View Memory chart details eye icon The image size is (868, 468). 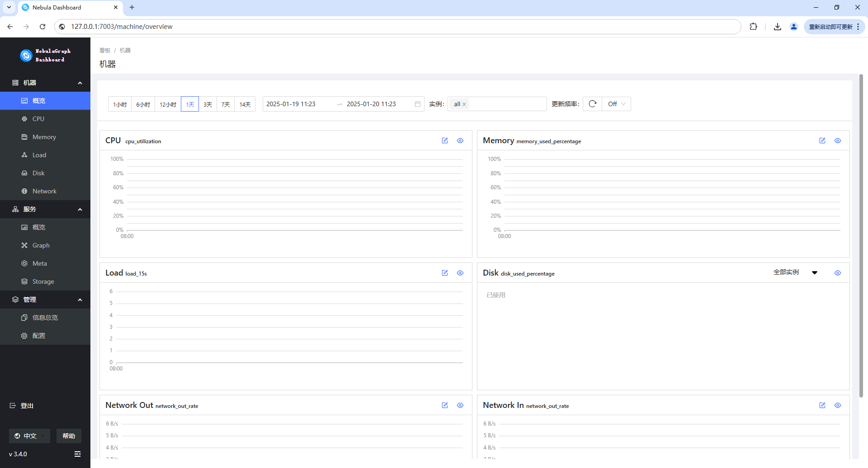pyautogui.click(x=838, y=140)
